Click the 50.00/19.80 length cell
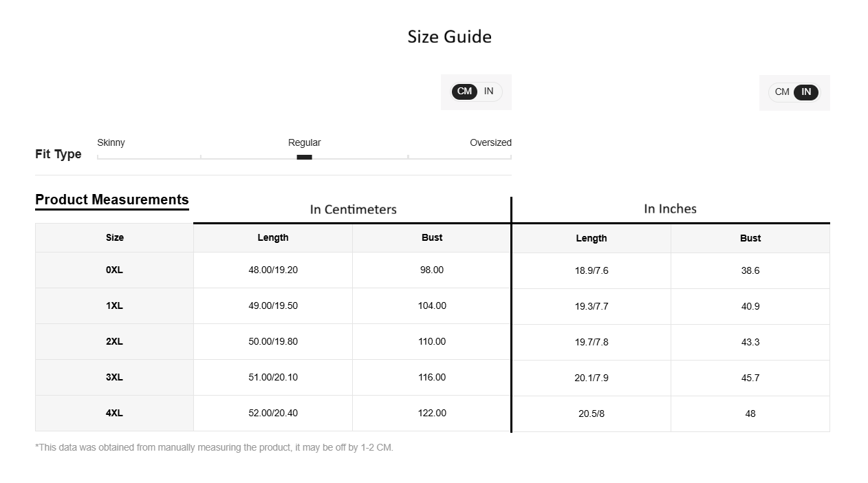The image size is (868, 483). (x=273, y=341)
